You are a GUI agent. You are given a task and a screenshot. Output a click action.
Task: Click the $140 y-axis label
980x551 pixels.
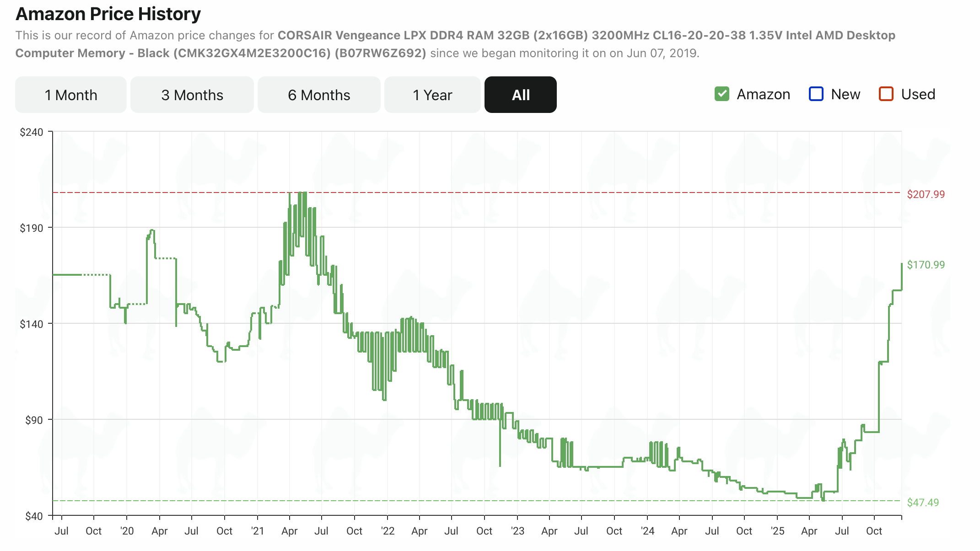pos(31,324)
